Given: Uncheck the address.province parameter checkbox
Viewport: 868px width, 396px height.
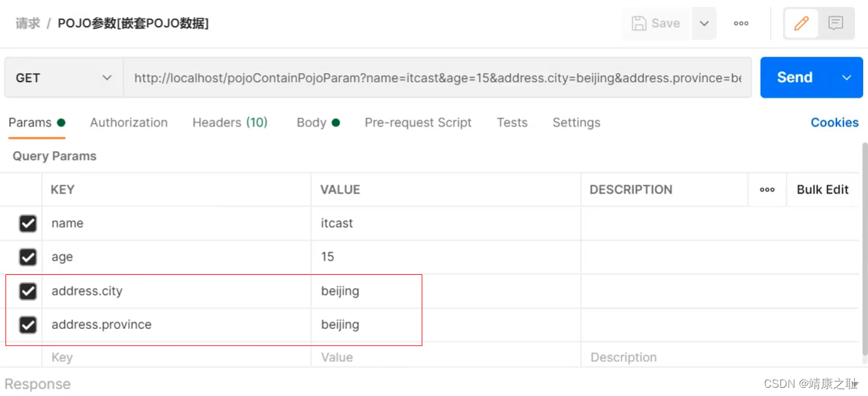Looking at the screenshot, I should (x=27, y=325).
